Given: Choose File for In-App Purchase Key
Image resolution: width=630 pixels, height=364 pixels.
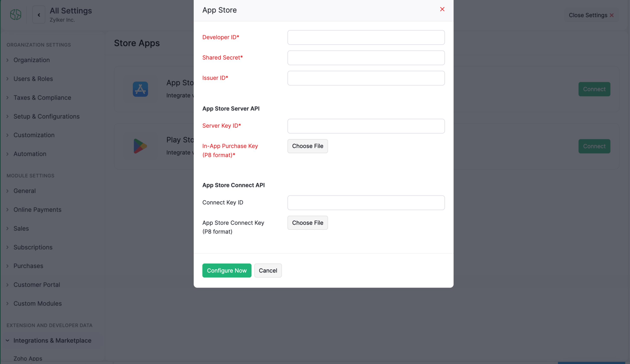Looking at the screenshot, I should click(308, 146).
